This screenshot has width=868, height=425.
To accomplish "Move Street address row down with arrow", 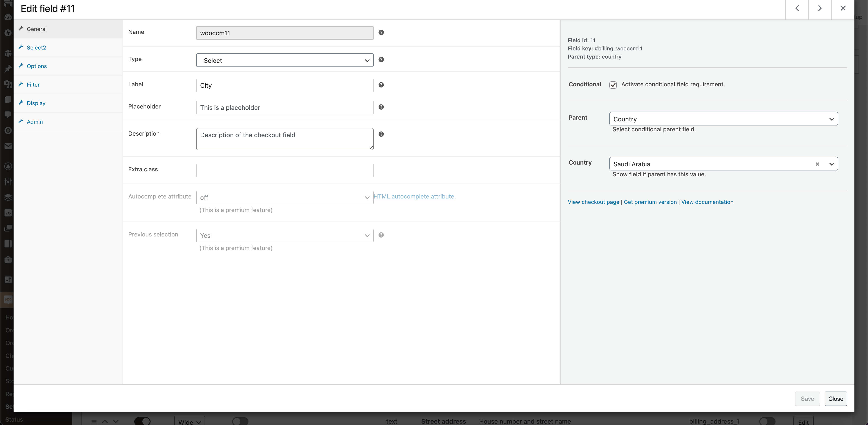I will click(x=116, y=422).
